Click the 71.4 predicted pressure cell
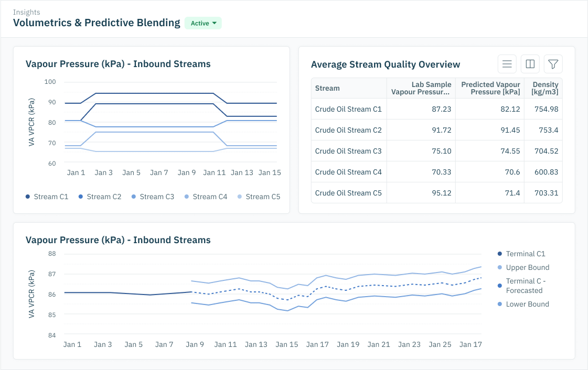Viewport: 588px width, 370px height. [x=490, y=193]
